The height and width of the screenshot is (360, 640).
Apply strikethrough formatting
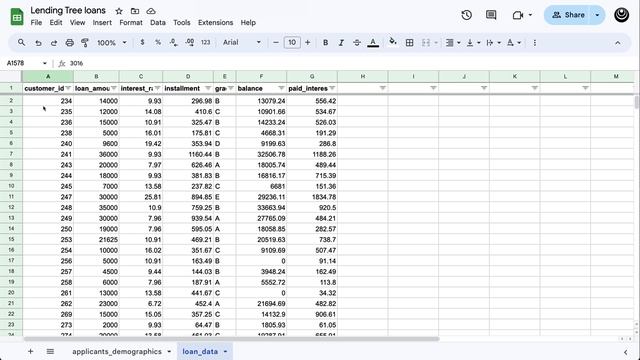(357, 42)
